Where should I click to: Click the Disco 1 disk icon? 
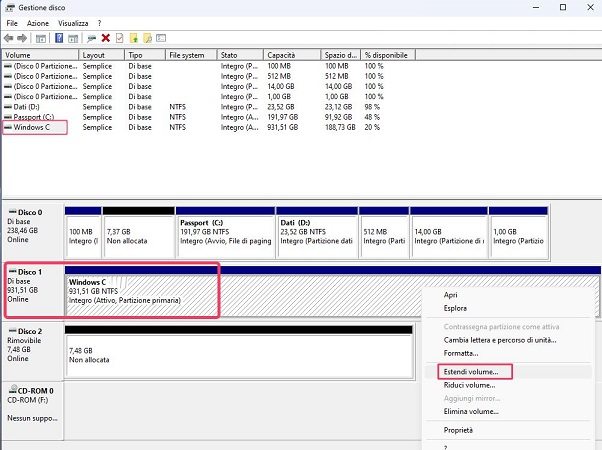pyautogui.click(x=12, y=272)
